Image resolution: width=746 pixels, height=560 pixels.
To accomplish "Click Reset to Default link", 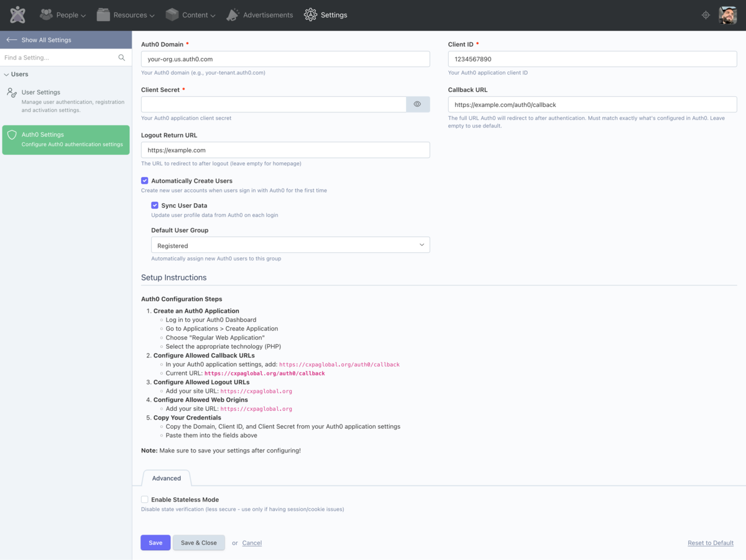I will [x=711, y=543].
